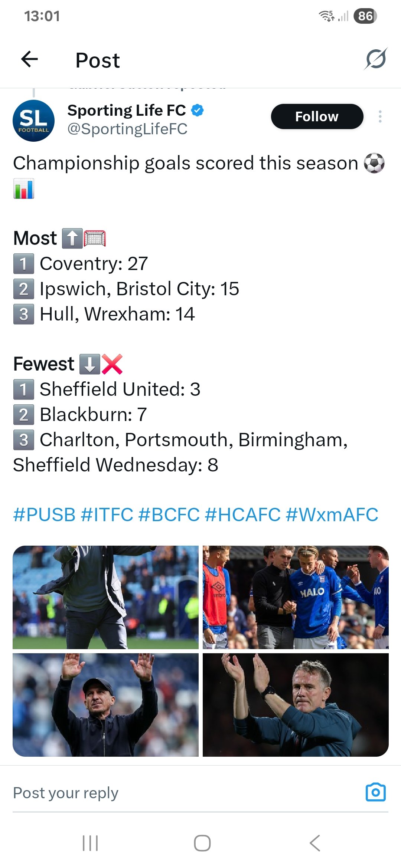Open the #WxmAFC hashtag
Image resolution: width=401 pixels, height=868 pixels.
tap(332, 515)
